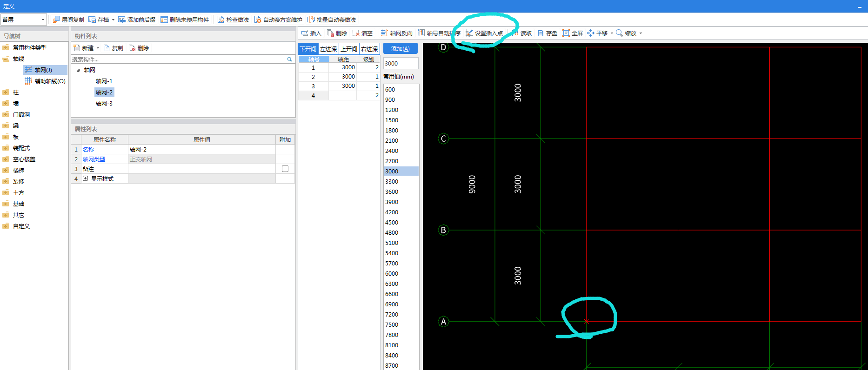
Task: Choose 6000 from the common values list
Action: [x=401, y=273]
